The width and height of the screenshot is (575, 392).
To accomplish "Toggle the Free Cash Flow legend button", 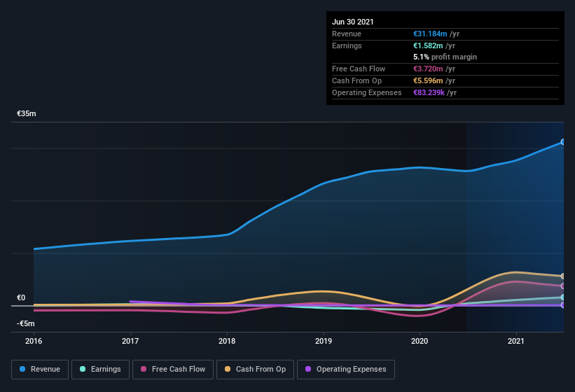I will click(173, 370).
